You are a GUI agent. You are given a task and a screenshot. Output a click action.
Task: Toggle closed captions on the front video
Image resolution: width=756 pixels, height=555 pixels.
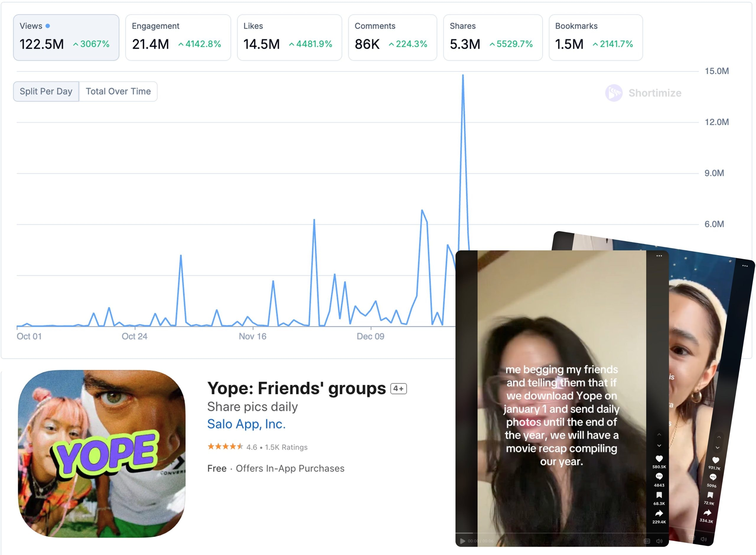click(x=646, y=541)
